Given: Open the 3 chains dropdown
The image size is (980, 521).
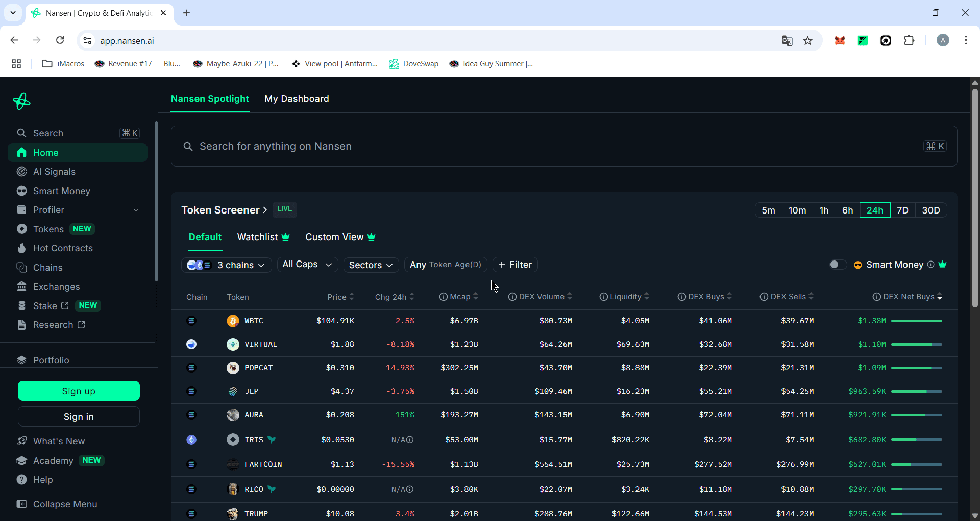Looking at the screenshot, I should [x=227, y=265].
